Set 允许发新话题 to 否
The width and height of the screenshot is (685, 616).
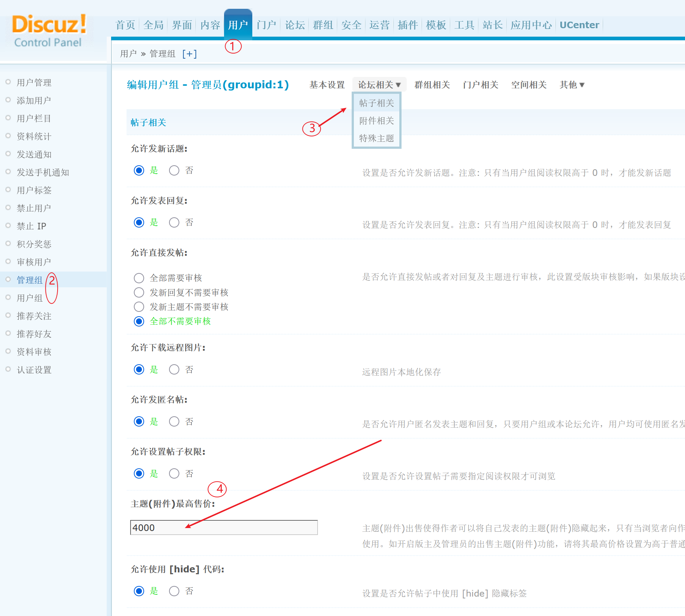[174, 170]
